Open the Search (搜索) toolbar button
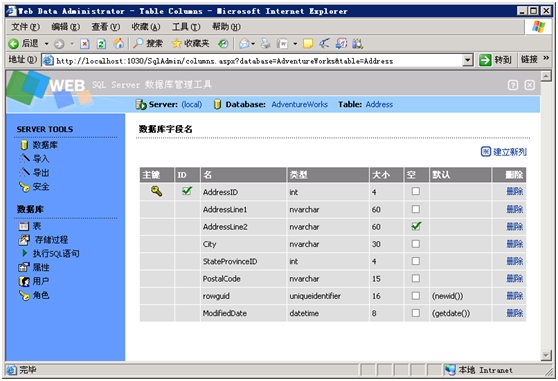Screen dimensions: 558x381 (x=148, y=43)
